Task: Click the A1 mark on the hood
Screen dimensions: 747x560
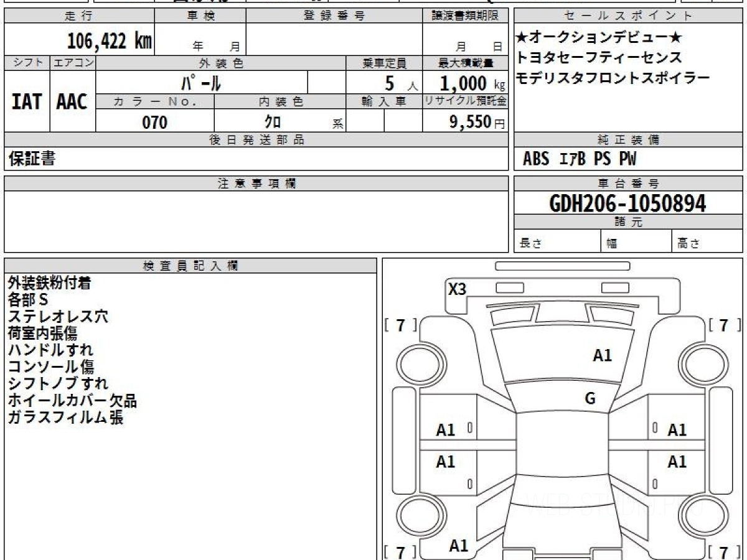Action: click(x=603, y=356)
